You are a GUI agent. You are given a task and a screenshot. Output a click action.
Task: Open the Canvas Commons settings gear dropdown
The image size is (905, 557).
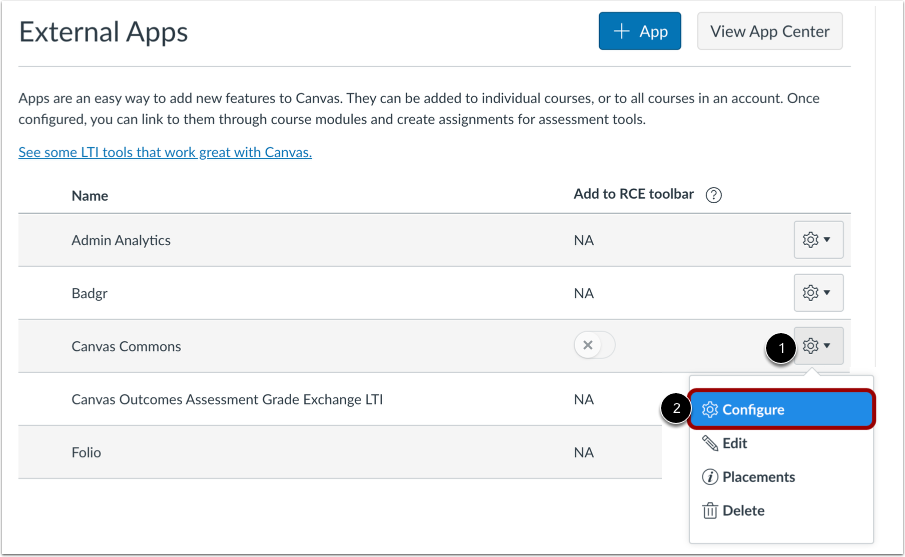[818, 346]
